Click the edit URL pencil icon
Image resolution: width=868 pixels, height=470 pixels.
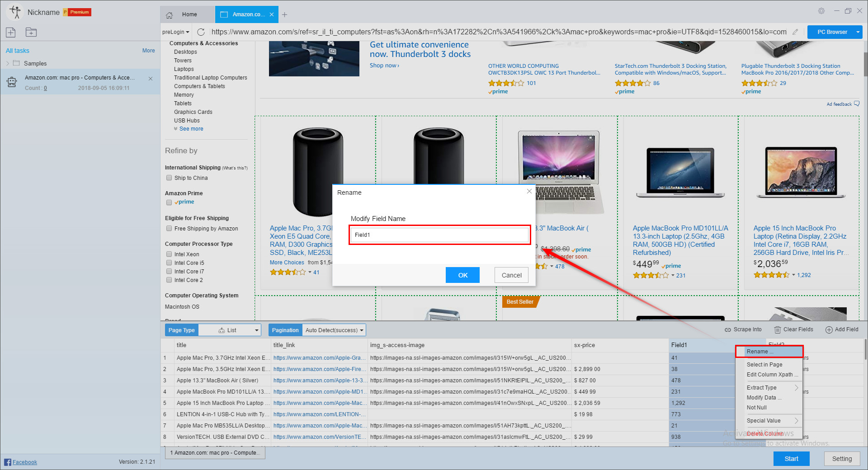pos(795,32)
